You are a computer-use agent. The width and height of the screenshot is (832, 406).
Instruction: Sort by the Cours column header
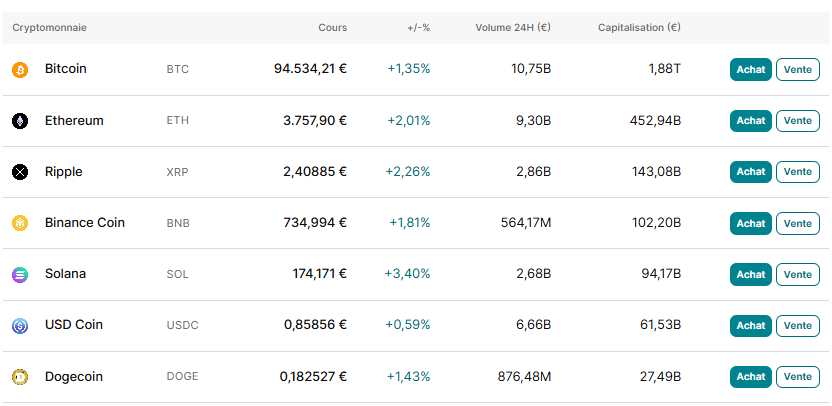coord(333,28)
